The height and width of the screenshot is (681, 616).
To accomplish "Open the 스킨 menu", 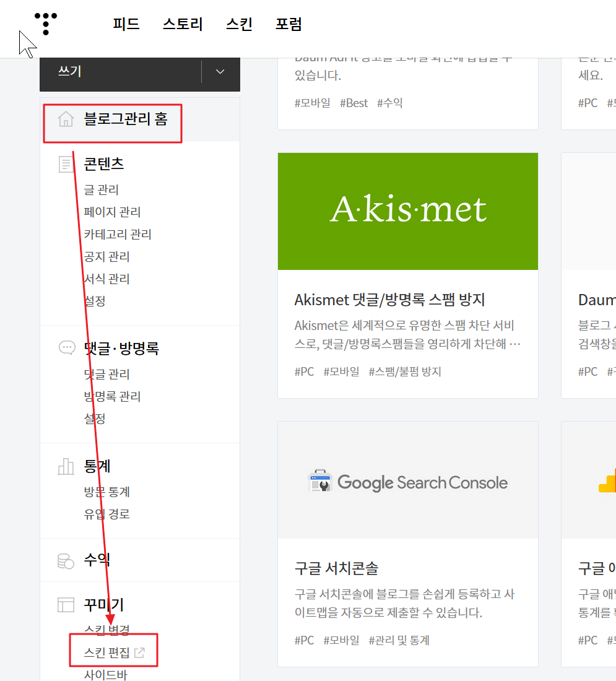I will (239, 24).
